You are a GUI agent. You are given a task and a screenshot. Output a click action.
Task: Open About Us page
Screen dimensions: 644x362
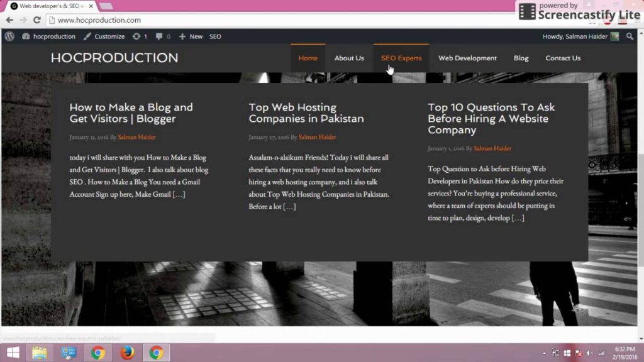click(x=349, y=58)
